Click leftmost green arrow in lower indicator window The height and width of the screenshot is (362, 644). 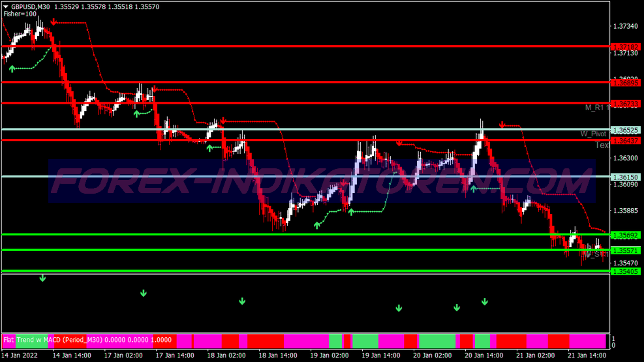coord(42,279)
